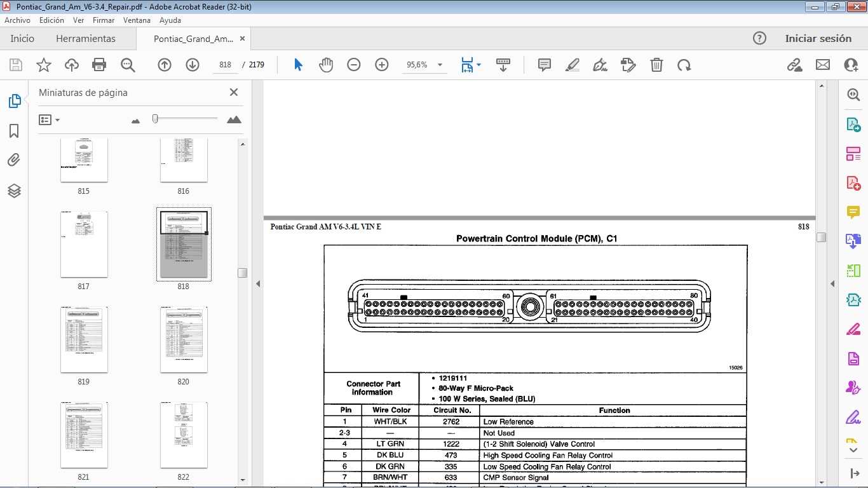Click Iniciar sesión to sign in
The width and height of the screenshot is (868, 488).
click(818, 38)
